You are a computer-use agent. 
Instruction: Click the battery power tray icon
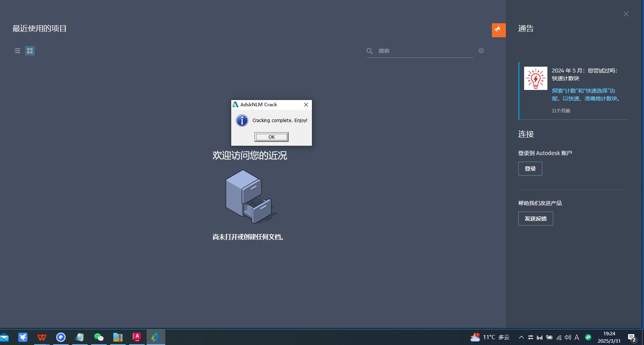point(549,337)
